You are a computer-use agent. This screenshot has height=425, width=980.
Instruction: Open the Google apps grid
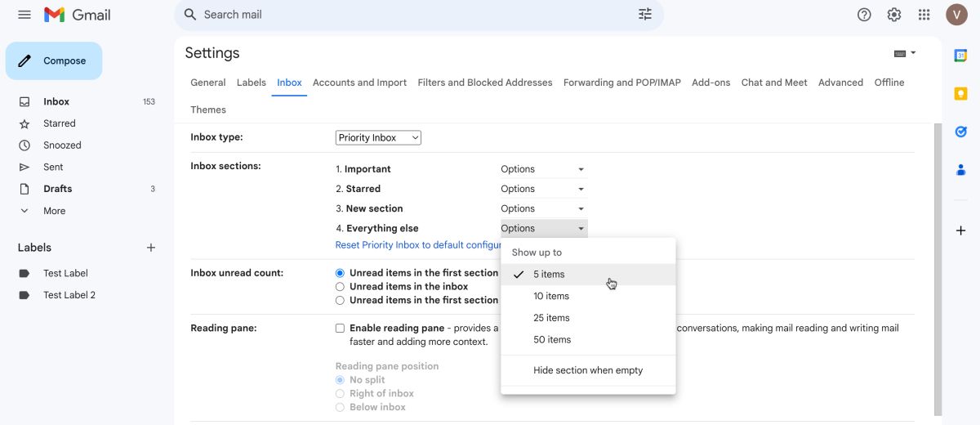924,15
